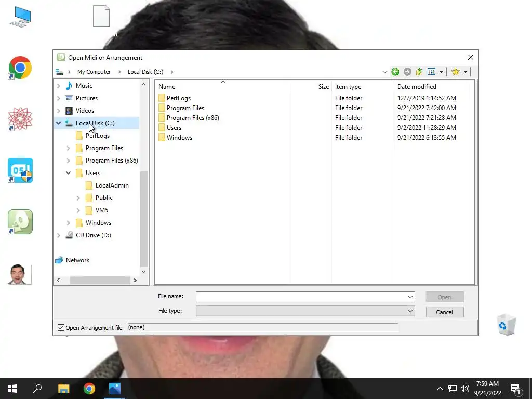
Task: Open the chevron after Local Disk (C:) breadcrumb
Action: pos(172,72)
